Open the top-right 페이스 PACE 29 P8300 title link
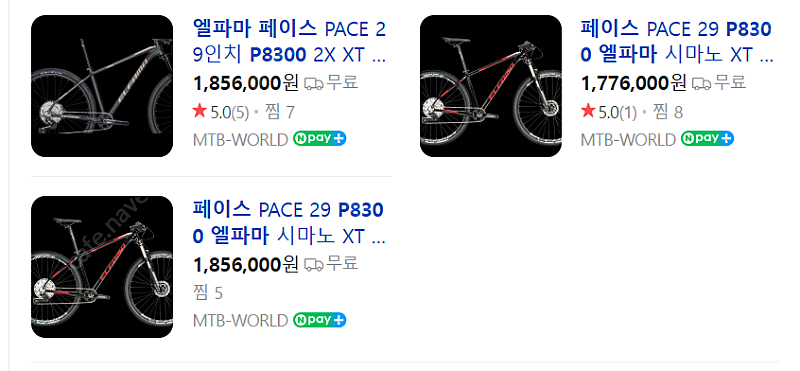800x371 pixels. coord(677,42)
